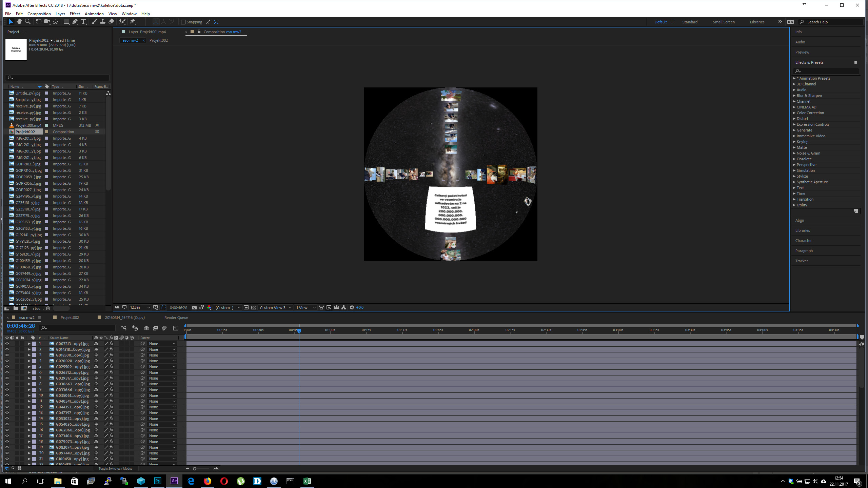The width and height of the screenshot is (868, 488).
Task: Select the Type tool
Action: point(83,22)
